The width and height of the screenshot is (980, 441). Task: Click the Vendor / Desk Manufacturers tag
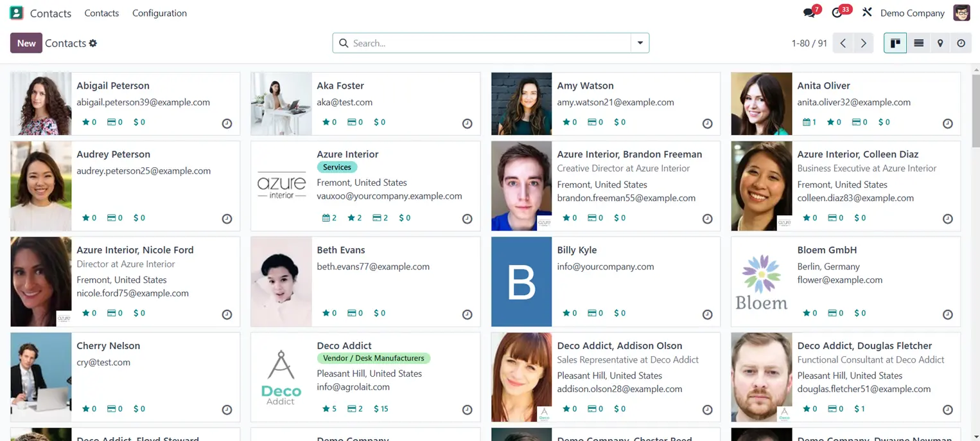tap(374, 358)
